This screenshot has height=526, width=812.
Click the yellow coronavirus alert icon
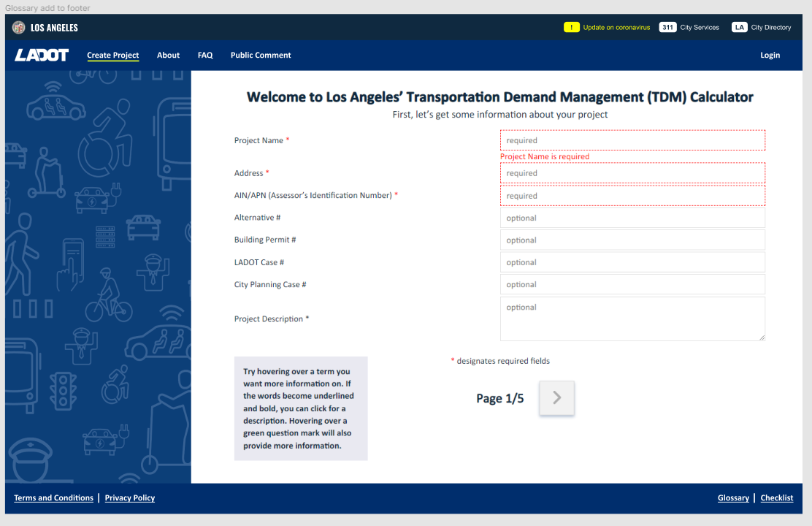tap(571, 28)
